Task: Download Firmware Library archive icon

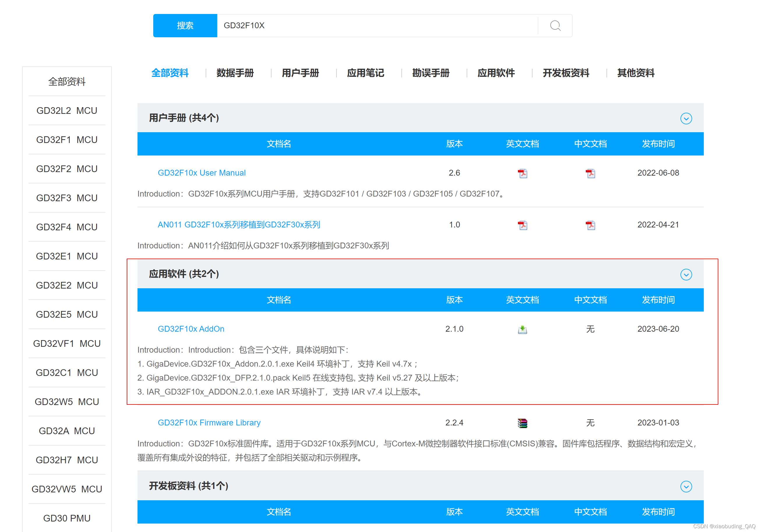Action: click(522, 423)
